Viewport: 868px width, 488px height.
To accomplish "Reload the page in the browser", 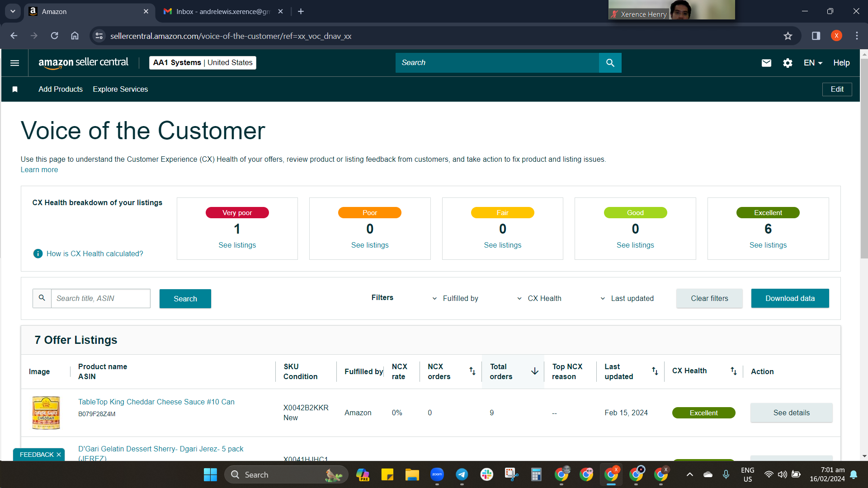I will (x=54, y=36).
